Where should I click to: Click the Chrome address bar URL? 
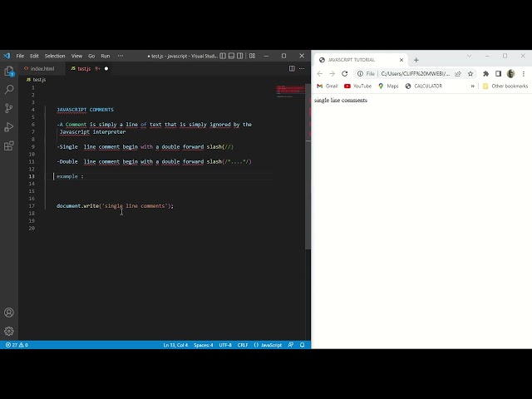click(x=416, y=74)
